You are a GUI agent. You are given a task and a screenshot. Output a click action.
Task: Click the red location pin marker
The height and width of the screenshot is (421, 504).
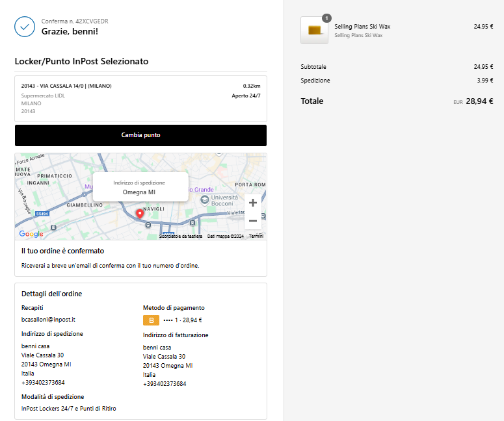click(x=140, y=214)
